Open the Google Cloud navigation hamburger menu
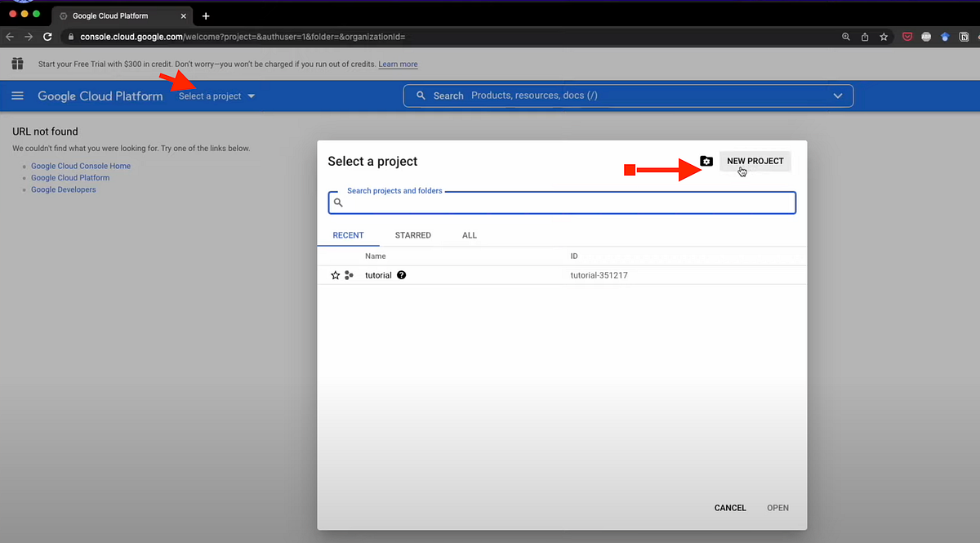Screen dimensions: 980x543 pyautogui.click(x=17, y=96)
